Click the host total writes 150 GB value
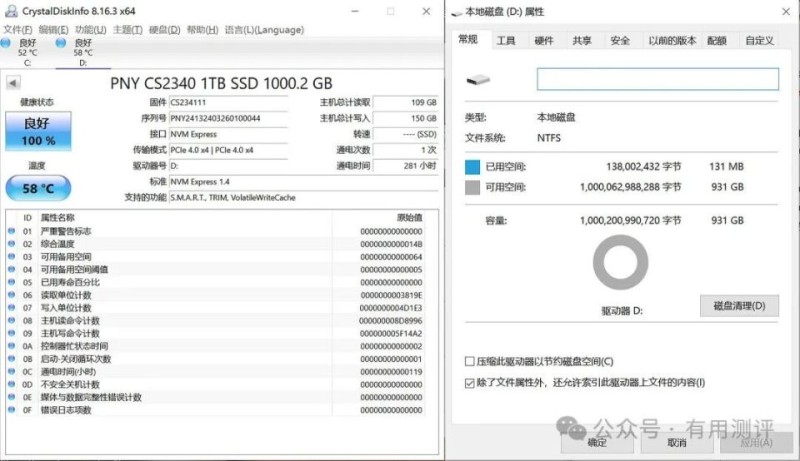This screenshot has height=461, width=800. tap(406, 118)
